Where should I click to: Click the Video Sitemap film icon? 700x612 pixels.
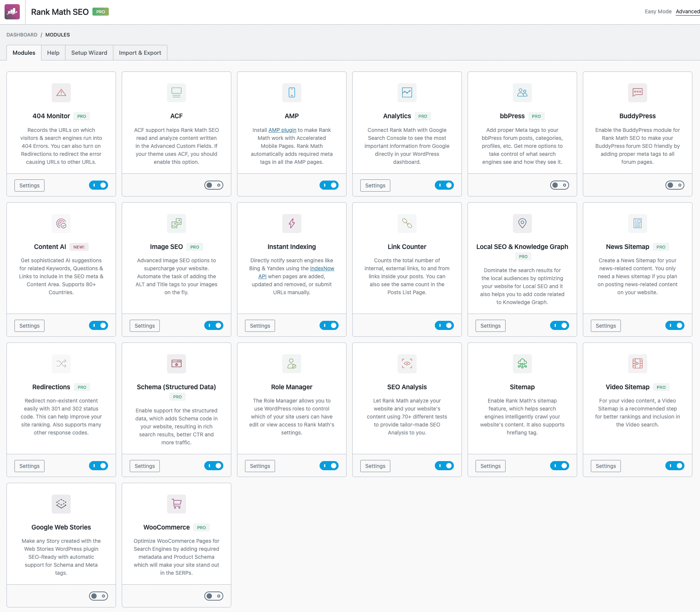(x=638, y=364)
